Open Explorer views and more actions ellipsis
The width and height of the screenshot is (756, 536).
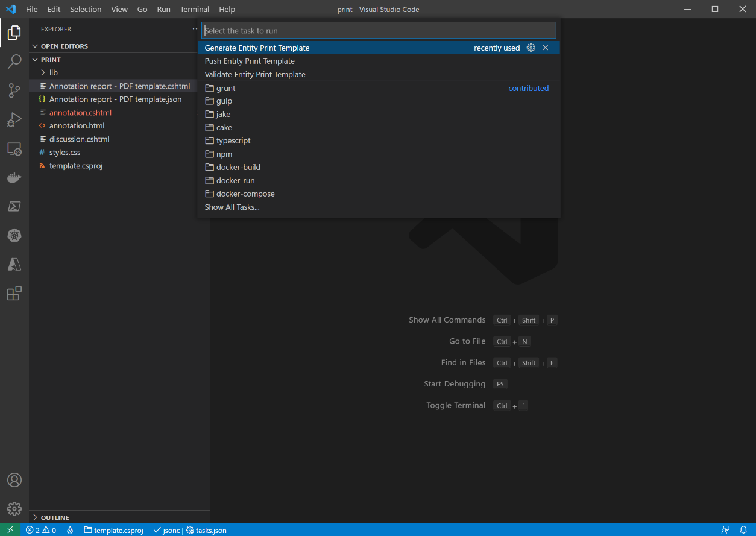tap(195, 29)
